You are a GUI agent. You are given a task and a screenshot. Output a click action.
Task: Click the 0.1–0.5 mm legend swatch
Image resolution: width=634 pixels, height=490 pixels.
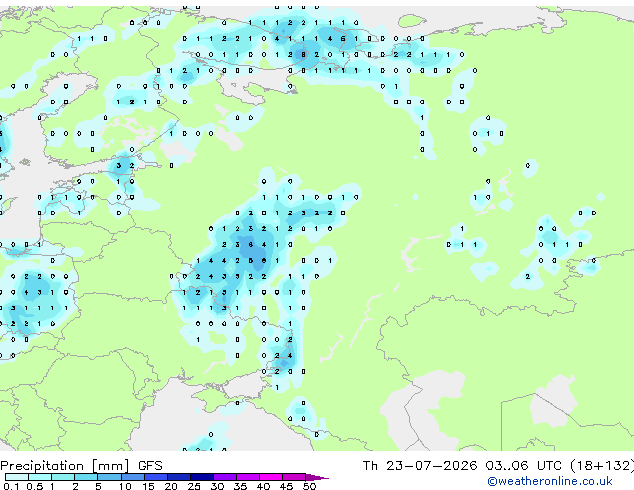(x=17, y=477)
